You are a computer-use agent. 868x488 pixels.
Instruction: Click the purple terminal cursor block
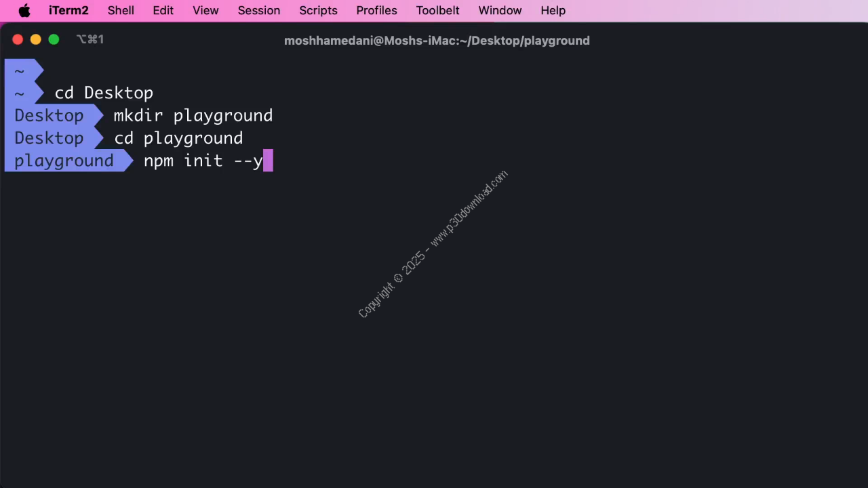pyautogui.click(x=268, y=161)
